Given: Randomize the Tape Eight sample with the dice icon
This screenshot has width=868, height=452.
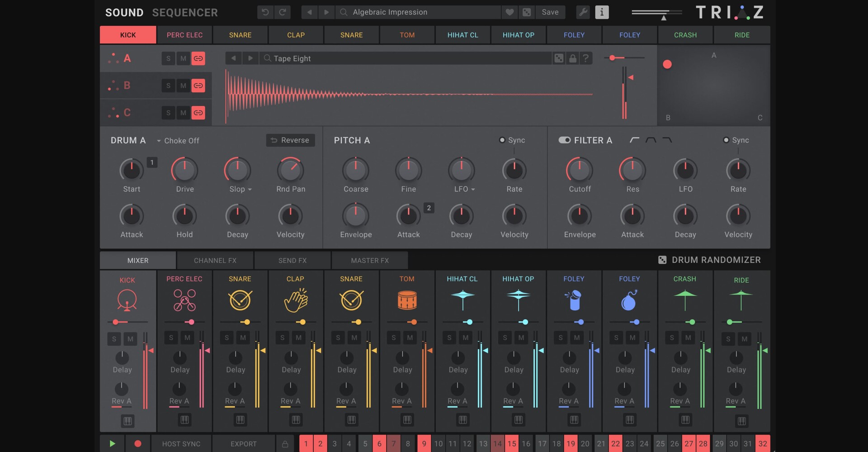Looking at the screenshot, I should pyautogui.click(x=559, y=58).
